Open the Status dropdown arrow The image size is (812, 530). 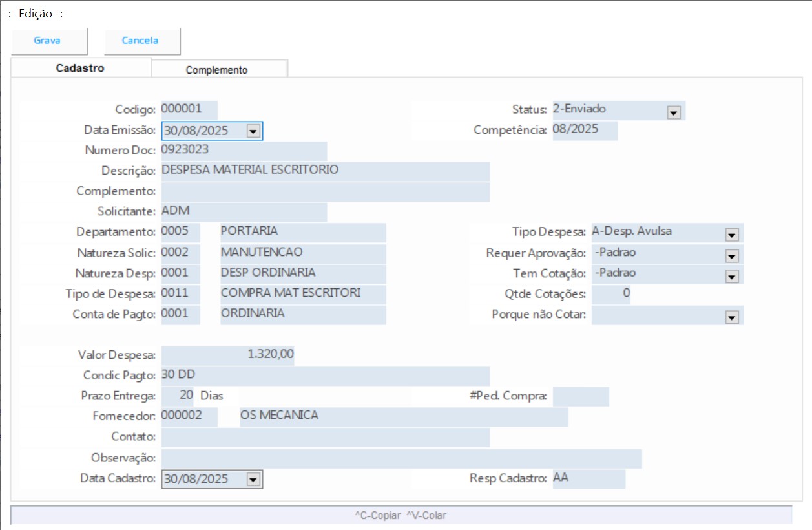coord(673,112)
